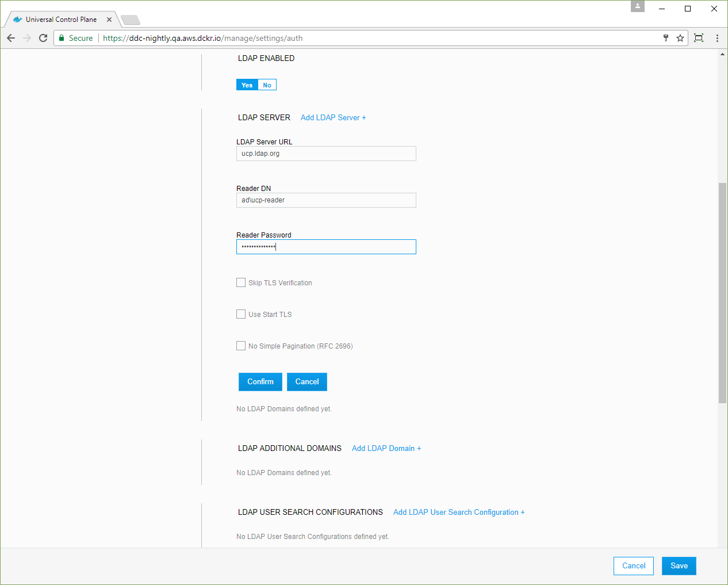The width and height of the screenshot is (728, 585).
Task: Open the Chrome three-dot menu
Action: (717, 38)
